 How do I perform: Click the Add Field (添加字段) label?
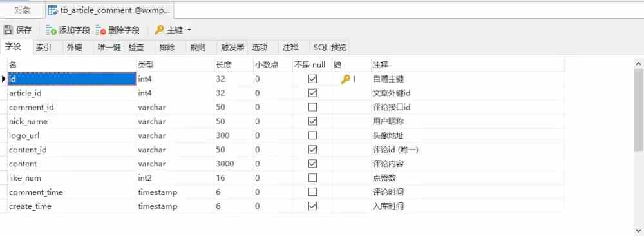pyautogui.click(x=74, y=30)
